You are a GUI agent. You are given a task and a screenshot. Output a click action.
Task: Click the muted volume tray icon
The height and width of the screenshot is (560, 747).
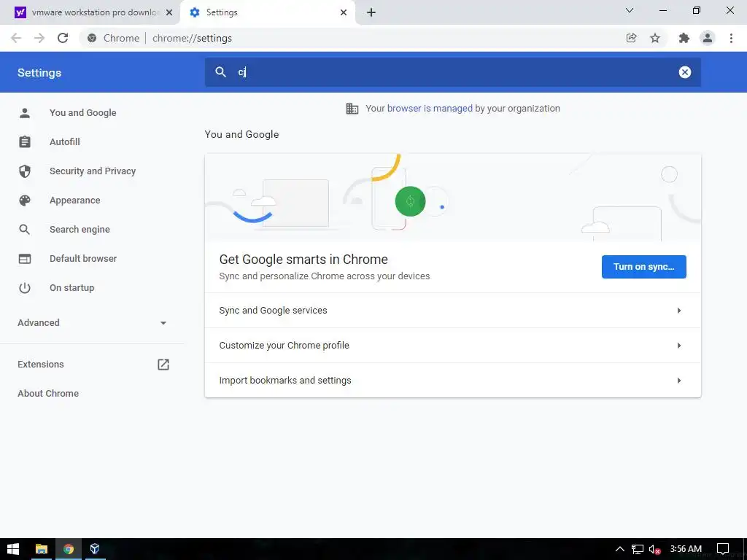point(655,550)
